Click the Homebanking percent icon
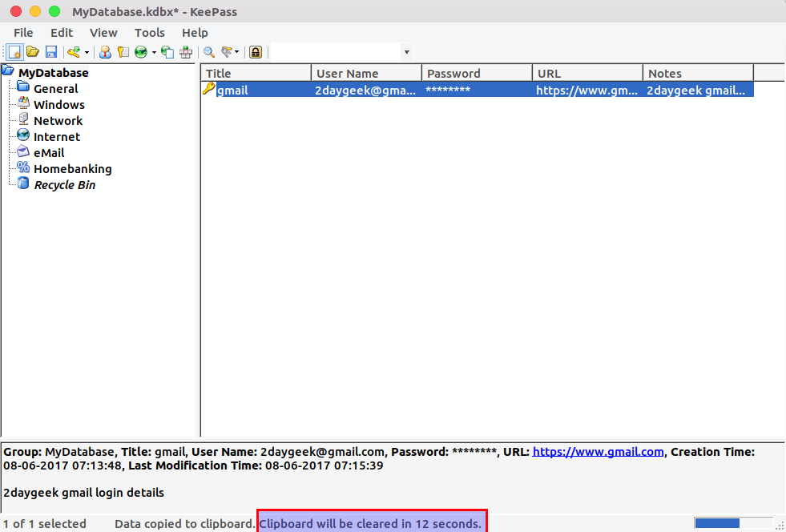 click(23, 167)
